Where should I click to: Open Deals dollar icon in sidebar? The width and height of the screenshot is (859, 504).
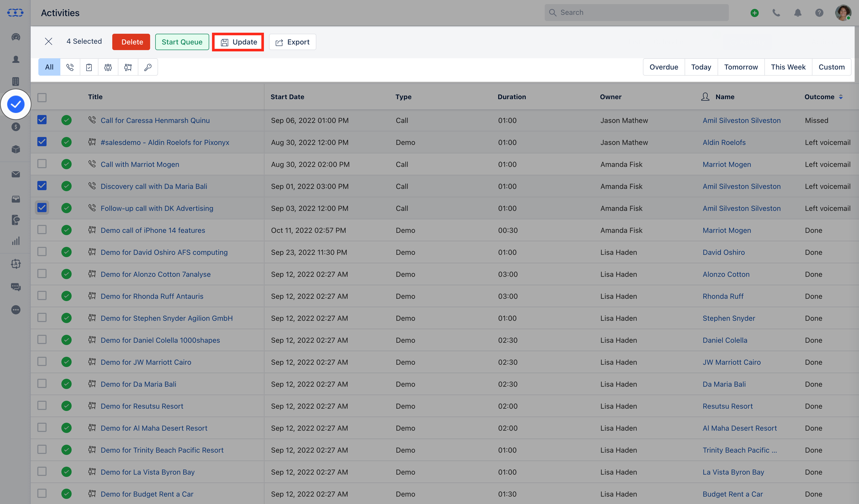coord(16,127)
